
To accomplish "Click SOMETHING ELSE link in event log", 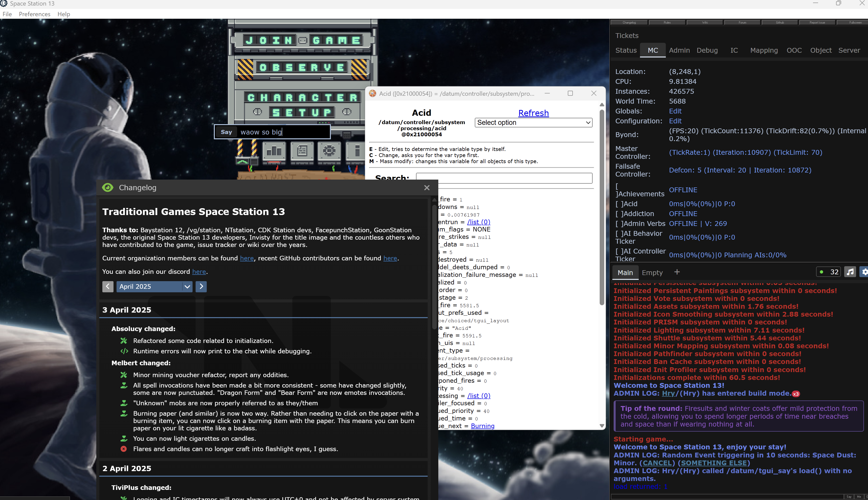I will point(714,463).
